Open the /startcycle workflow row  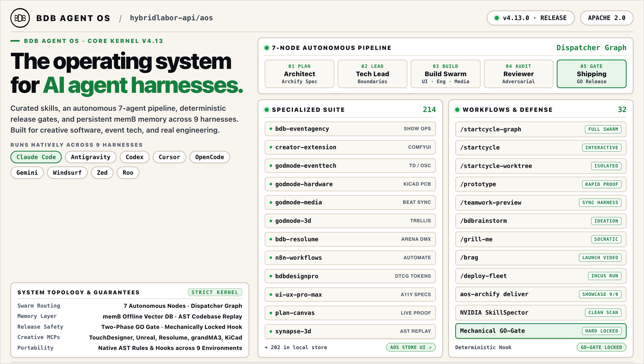pos(541,147)
